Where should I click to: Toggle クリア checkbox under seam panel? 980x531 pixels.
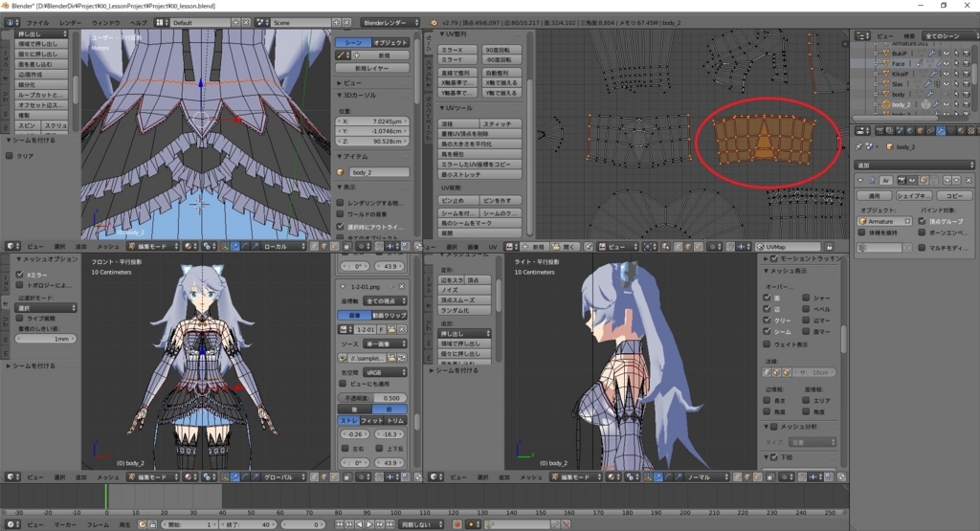(10, 156)
